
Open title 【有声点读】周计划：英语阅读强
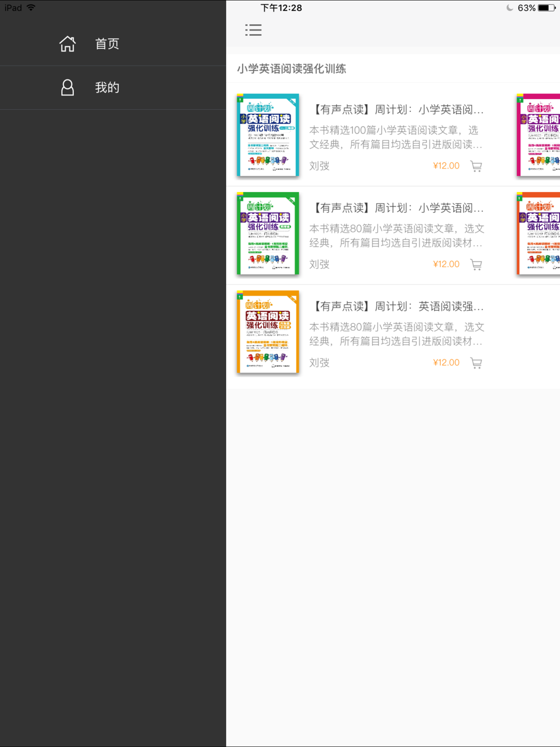pos(396,307)
